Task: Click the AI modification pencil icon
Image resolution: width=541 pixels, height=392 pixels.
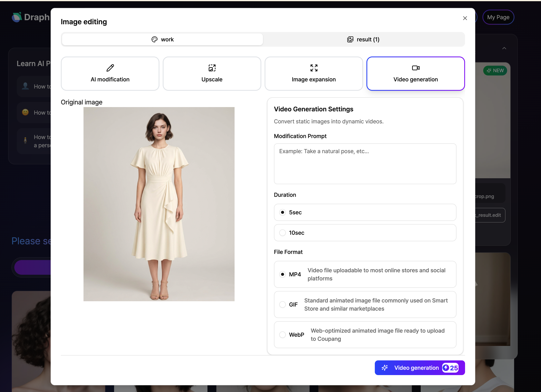Action: (x=110, y=68)
